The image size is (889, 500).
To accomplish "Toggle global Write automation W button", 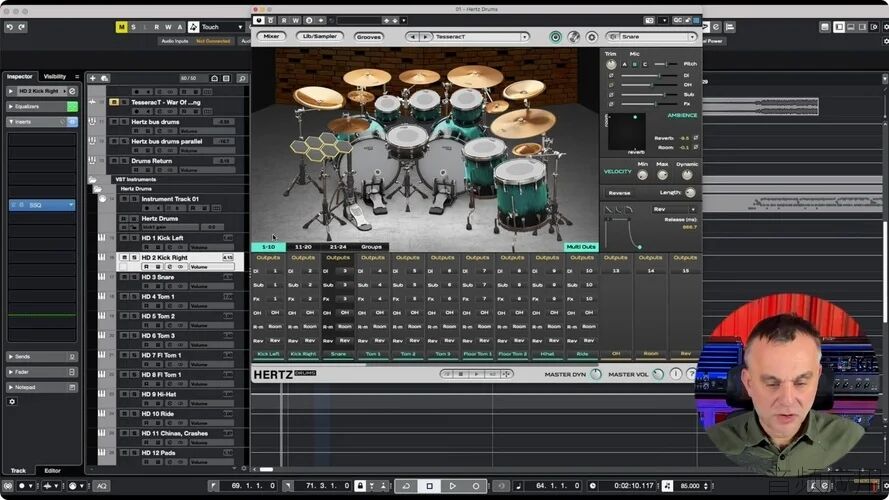I will (168, 27).
